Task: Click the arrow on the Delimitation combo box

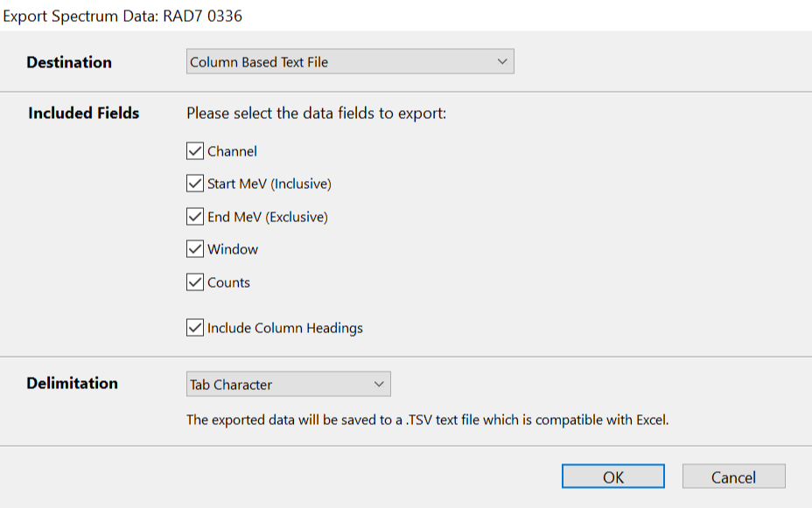Action: click(x=379, y=385)
